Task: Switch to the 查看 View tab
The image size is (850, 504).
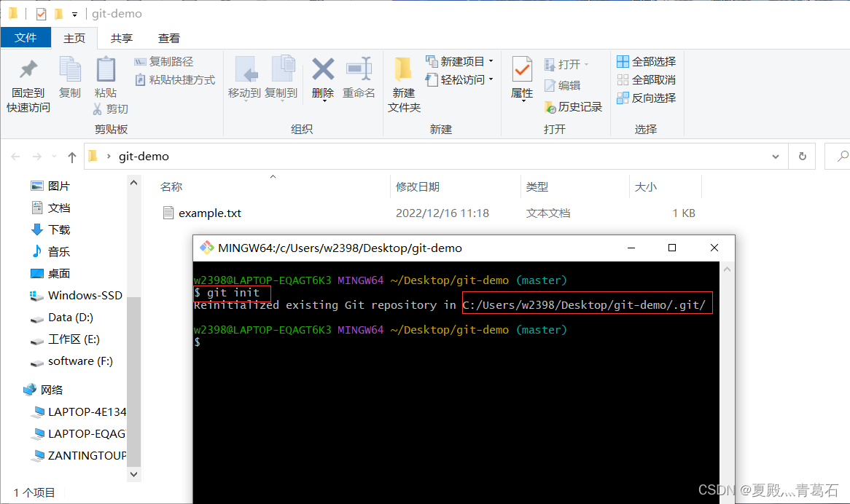Action: coord(168,39)
